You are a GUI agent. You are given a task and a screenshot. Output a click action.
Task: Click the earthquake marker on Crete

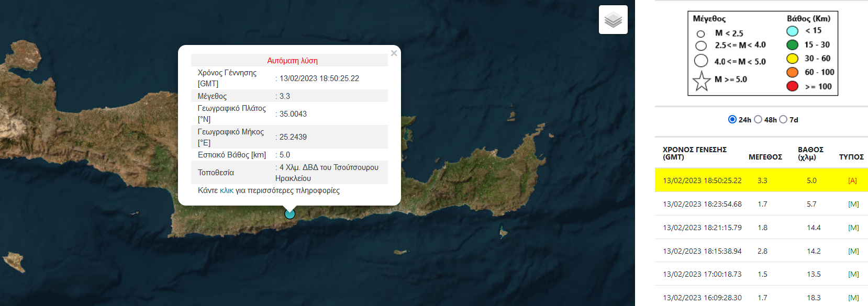(x=290, y=214)
